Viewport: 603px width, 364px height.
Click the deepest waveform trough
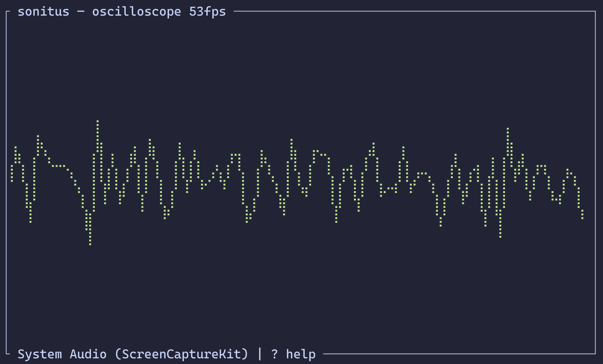click(89, 244)
